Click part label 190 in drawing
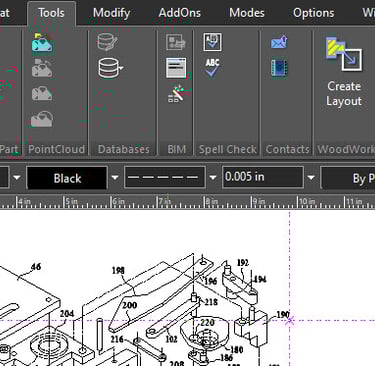The height and width of the screenshot is (366, 375). pyautogui.click(x=283, y=315)
